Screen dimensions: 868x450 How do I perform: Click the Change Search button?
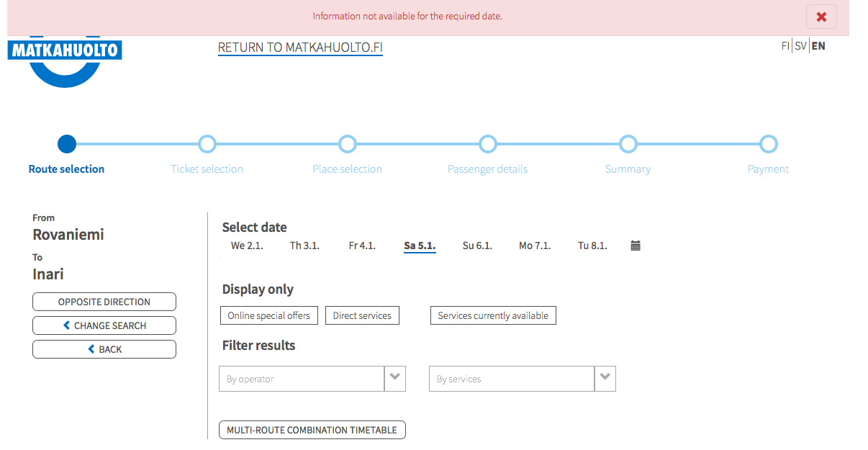click(x=104, y=325)
